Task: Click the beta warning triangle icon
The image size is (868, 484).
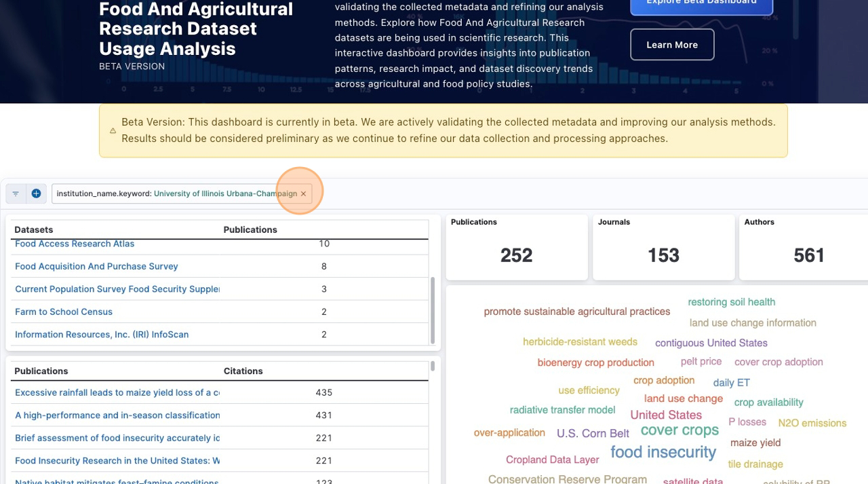Action: [113, 130]
